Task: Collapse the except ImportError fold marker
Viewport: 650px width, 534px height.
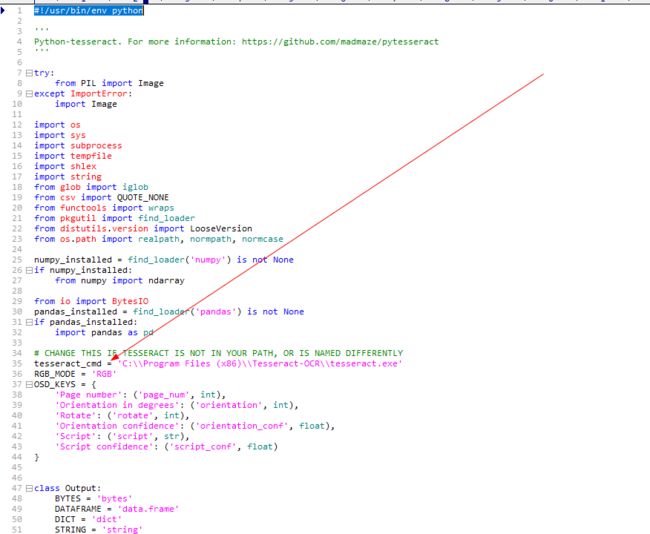Action: click(29, 94)
